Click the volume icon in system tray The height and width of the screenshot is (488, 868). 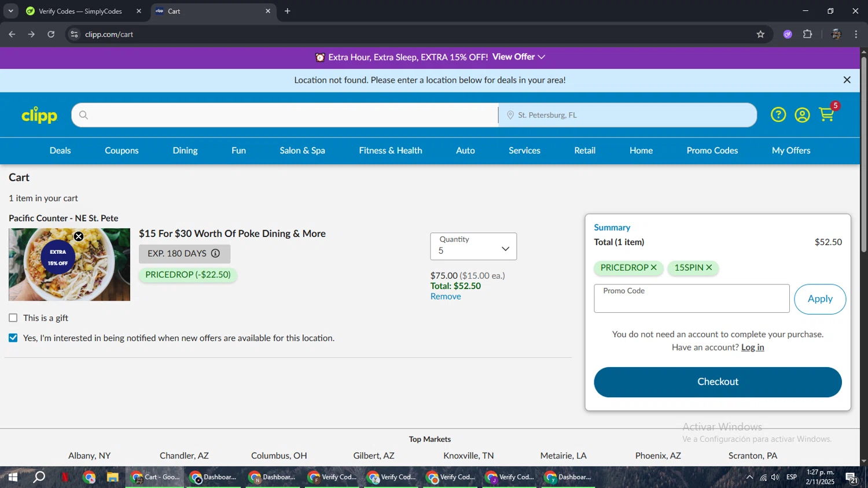(x=775, y=477)
